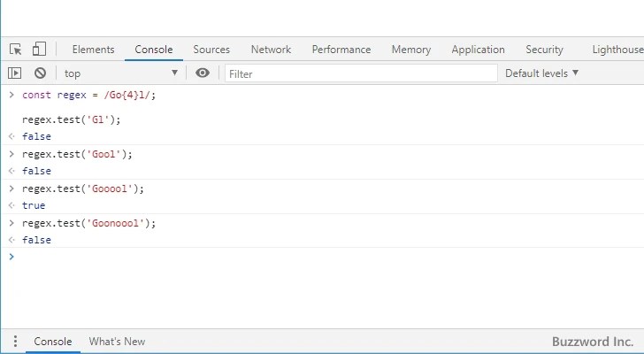Screen dimensions: 644x354
Task: Open the Security tab
Action: pyautogui.click(x=544, y=50)
